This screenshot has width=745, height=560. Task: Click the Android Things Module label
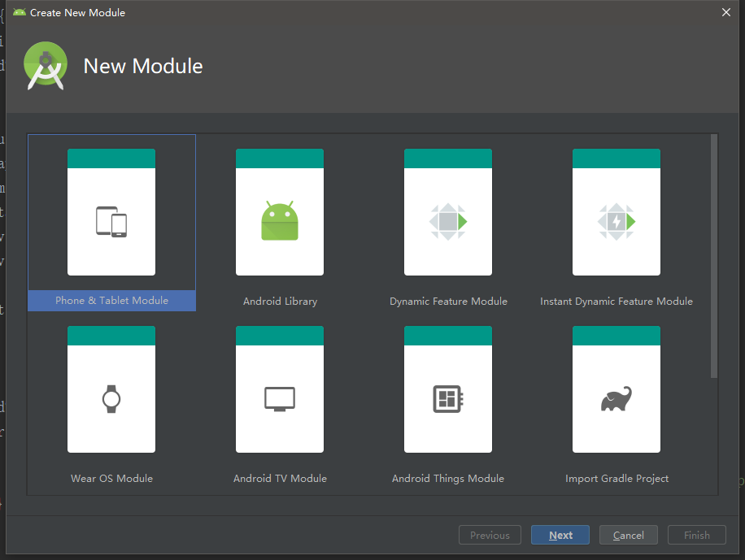coord(447,478)
